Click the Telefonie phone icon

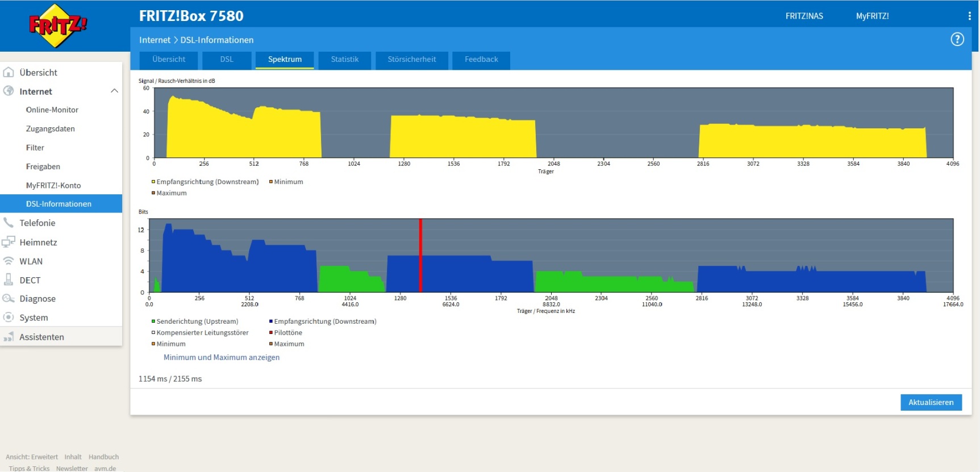click(9, 223)
